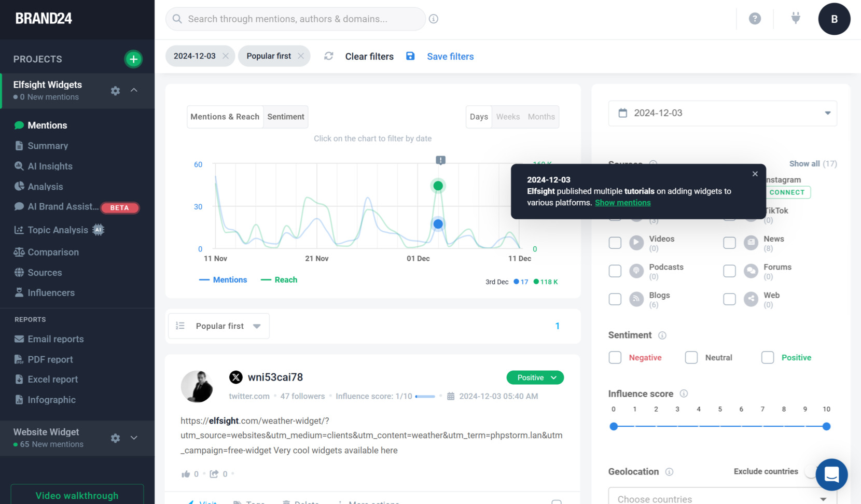Enable the Negative sentiment checkbox
Viewport: 861px width, 504px height.
pos(615,357)
